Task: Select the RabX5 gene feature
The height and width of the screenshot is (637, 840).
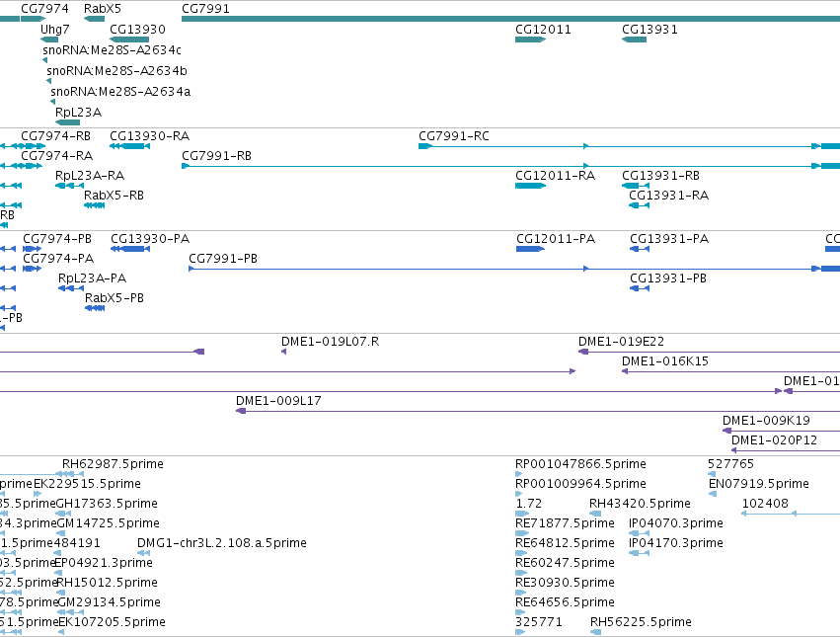Action: (x=95, y=19)
